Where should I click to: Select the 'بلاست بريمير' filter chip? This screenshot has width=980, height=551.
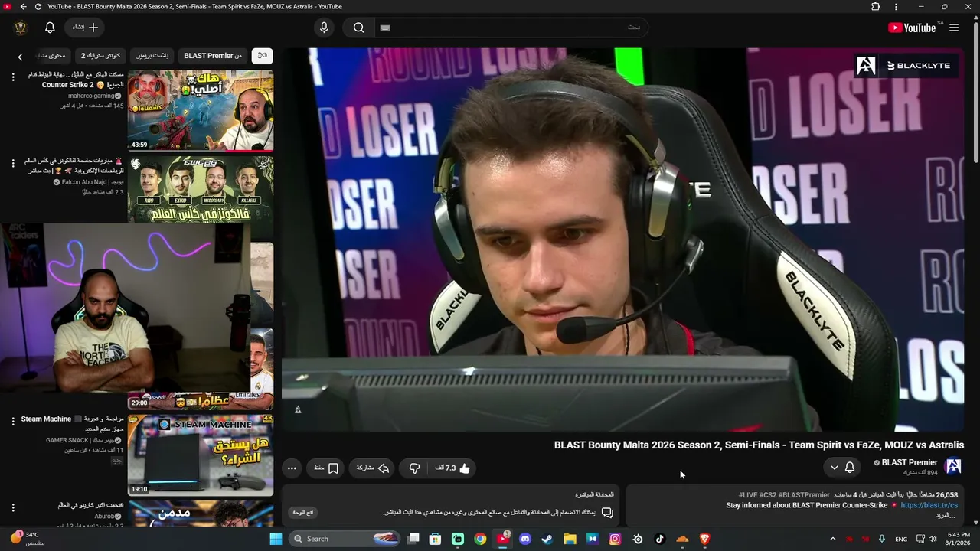pyautogui.click(x=152, y=56)
